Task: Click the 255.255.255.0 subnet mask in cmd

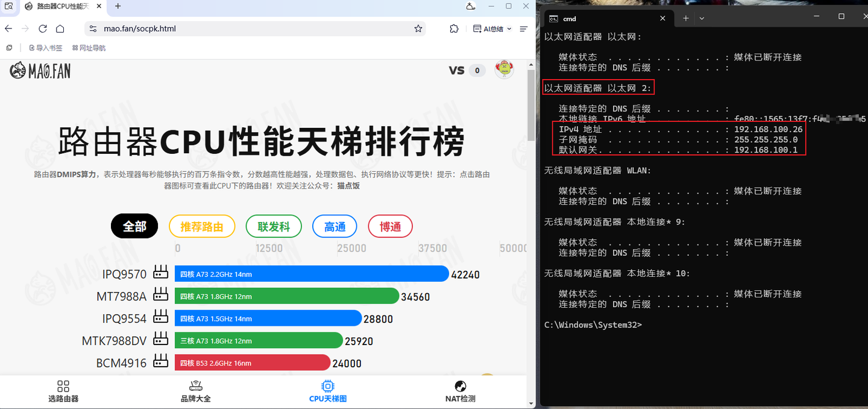Action: coord(766,139)
